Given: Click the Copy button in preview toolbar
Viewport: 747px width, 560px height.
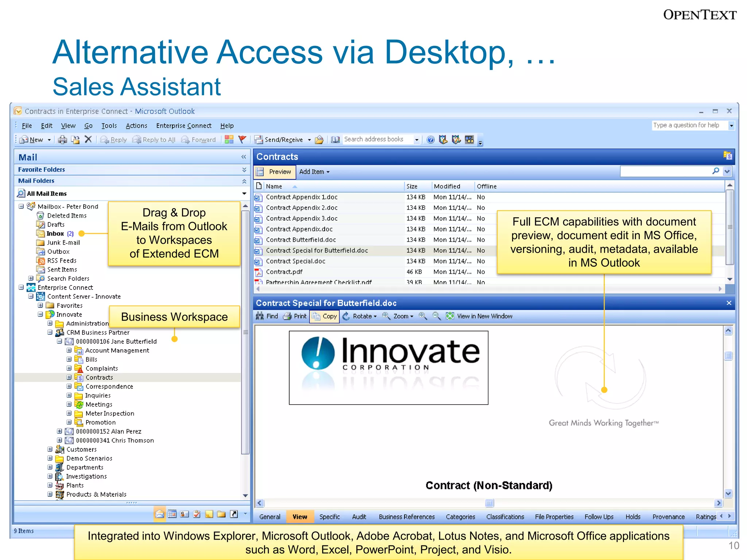Looking at the screenshot, I should 325,316.
